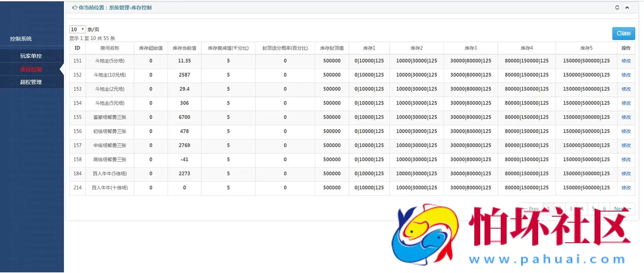
Task: Click the 房间名称 column header
Action: (x=109, y=48)
